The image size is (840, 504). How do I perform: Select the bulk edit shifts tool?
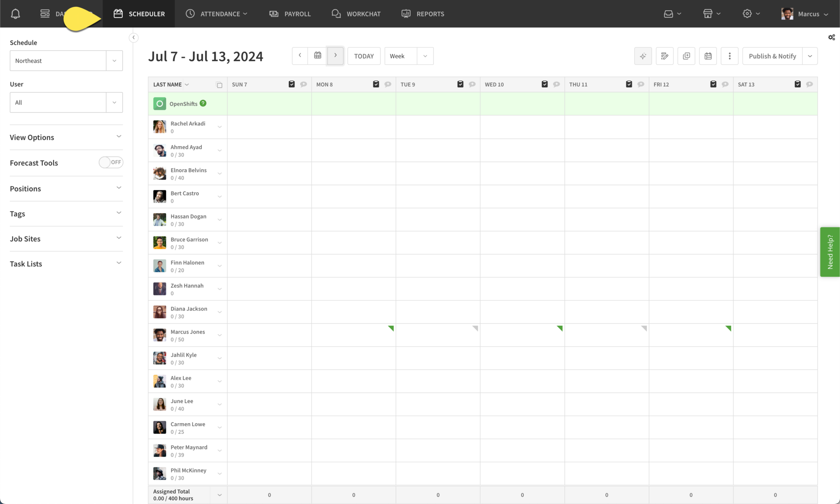point(664,56)
